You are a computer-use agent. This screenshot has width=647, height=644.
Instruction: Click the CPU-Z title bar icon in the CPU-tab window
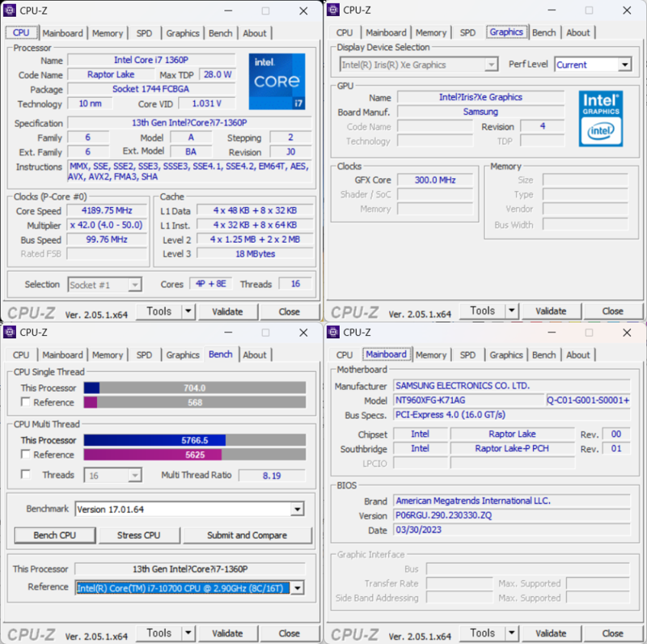10,11
